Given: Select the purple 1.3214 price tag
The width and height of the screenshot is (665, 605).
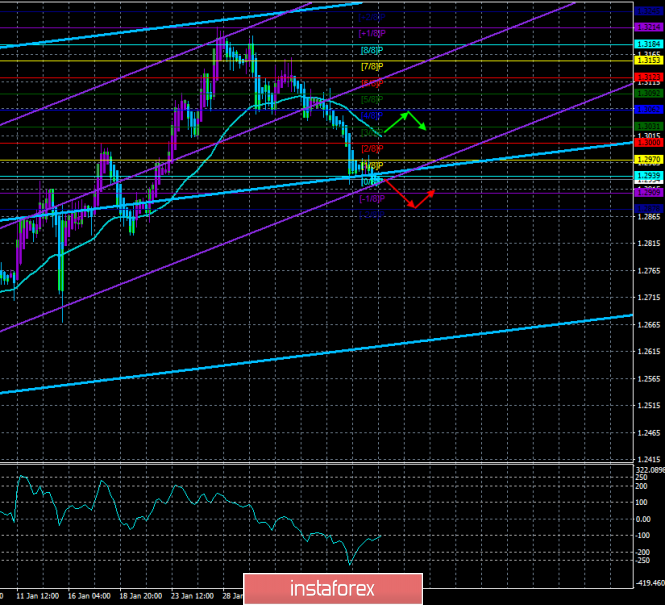Looking at the screenshot, I should [x=648, y=27].
